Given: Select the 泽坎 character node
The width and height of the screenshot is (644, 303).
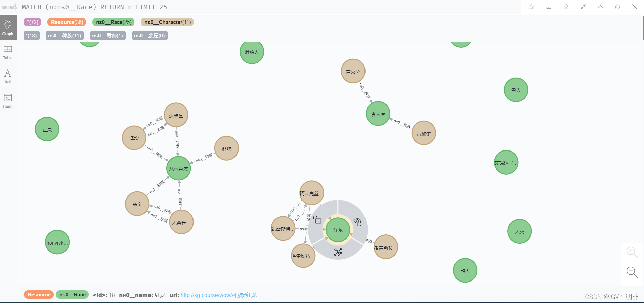Looking at the screenshot, I should pos(134,138).
